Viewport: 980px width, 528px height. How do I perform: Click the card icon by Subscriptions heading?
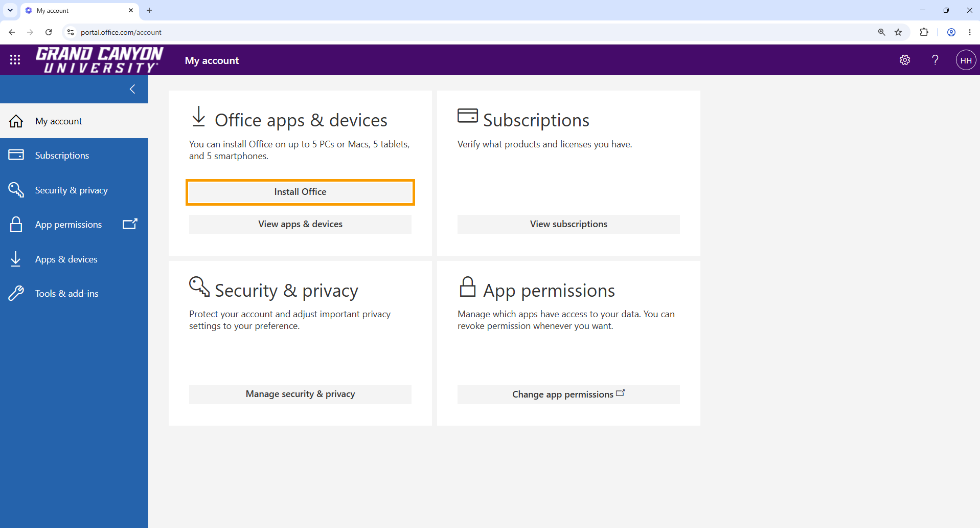pyautogui.click(x=468, y=116)
